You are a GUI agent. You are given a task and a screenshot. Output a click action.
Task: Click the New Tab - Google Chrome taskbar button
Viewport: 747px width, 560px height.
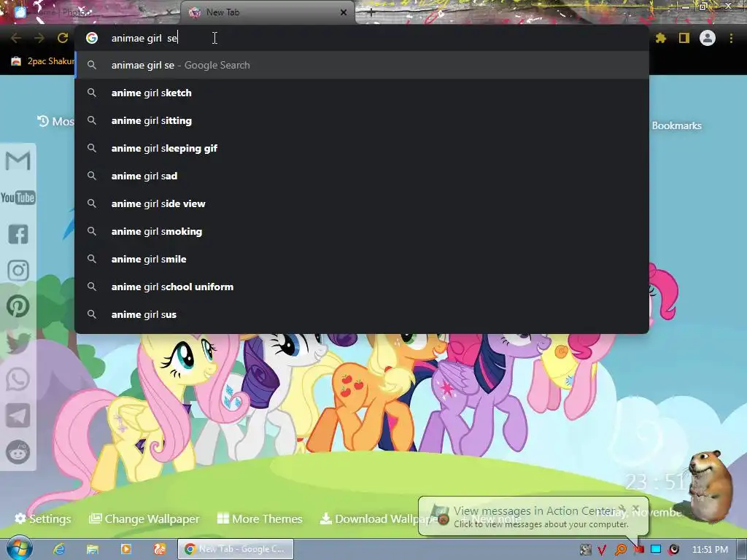[x=236, y=549]
